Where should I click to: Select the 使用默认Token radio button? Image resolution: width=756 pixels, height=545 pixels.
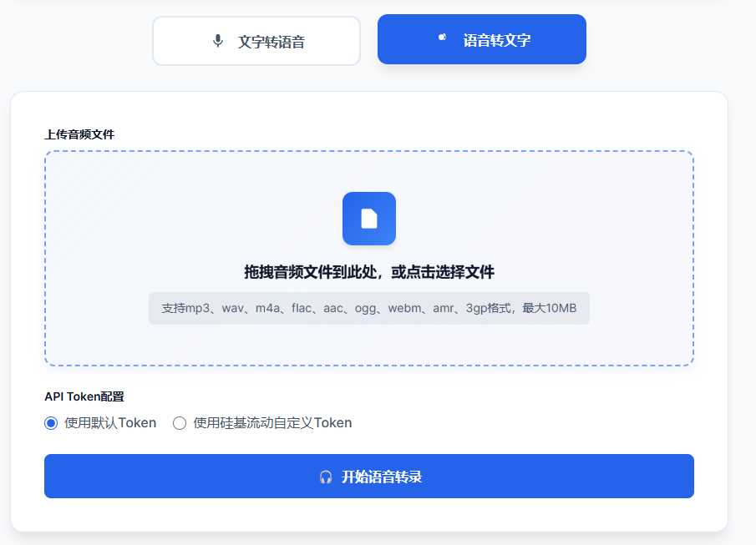[x=51, y=423]
